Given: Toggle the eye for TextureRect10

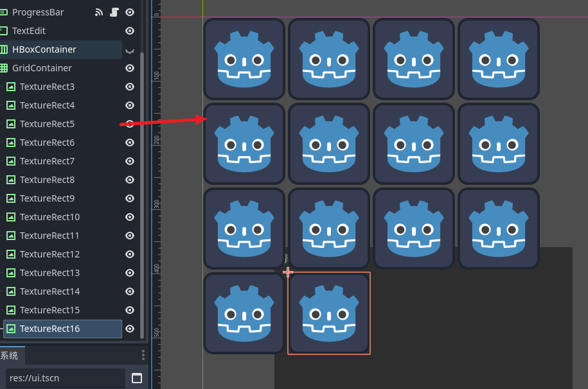Looking at the screenshot, I should coord(130,216).
